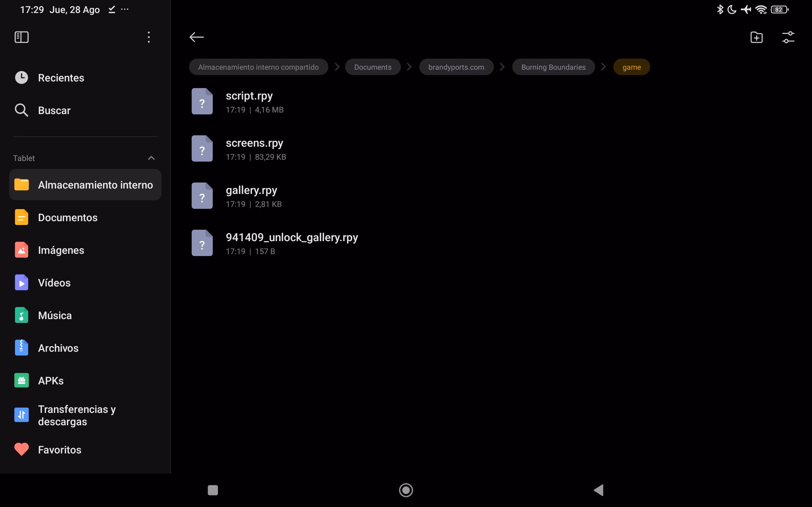The image size is (812, 507).
Task: Create a new folder
Action: tap(756, 37)
